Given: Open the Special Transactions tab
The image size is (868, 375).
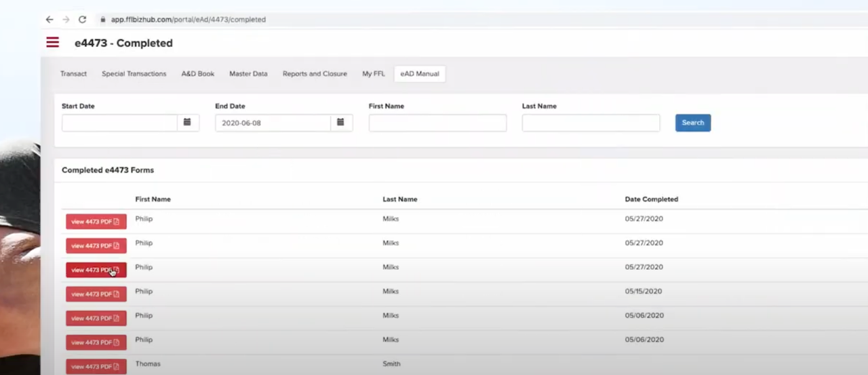Looking at the screenshot, I should tap(134, 74).
